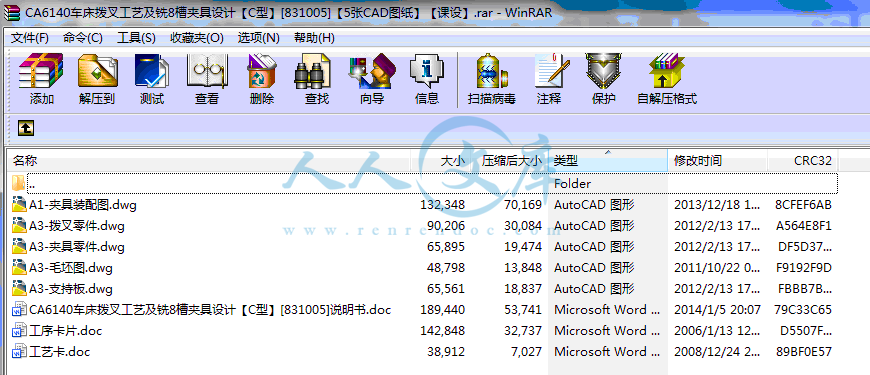870x375 pixels.
Task: Open the 文件(F) menu
Action: (30, 38)
